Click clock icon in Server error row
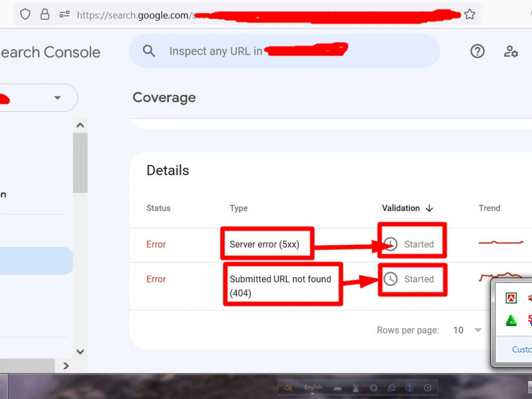Screen dimensions: 532x399 click(390, 244)
